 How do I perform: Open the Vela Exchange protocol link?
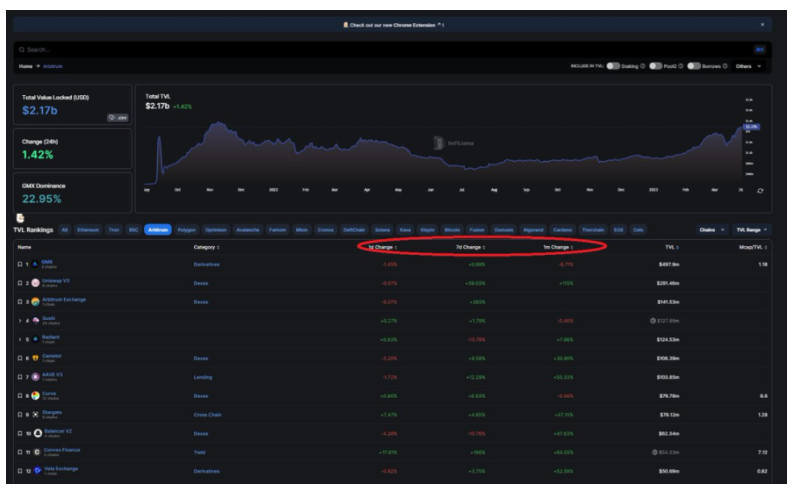[x=61, y=469]
